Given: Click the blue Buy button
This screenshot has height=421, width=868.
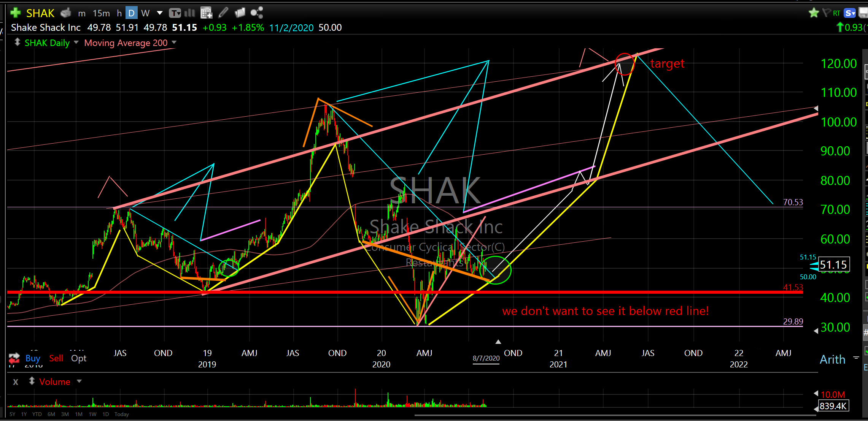Looking at the screenshot, I should 33,358.
